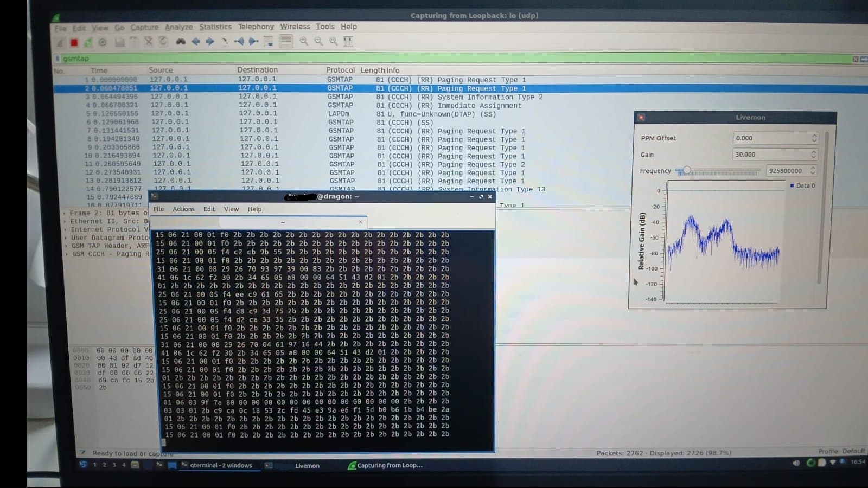Jump to the first packet
Screen dimensions: 868x488
(239, 41)
